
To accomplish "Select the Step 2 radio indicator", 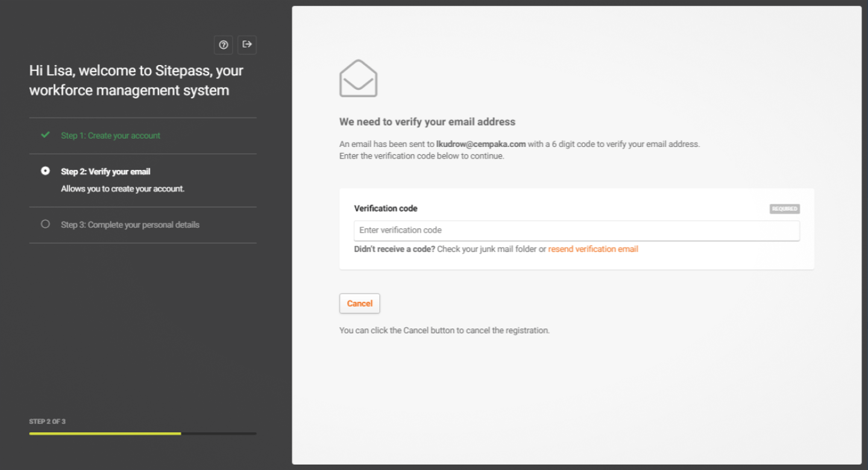I will pyautogui.click(x=45, y=171).
